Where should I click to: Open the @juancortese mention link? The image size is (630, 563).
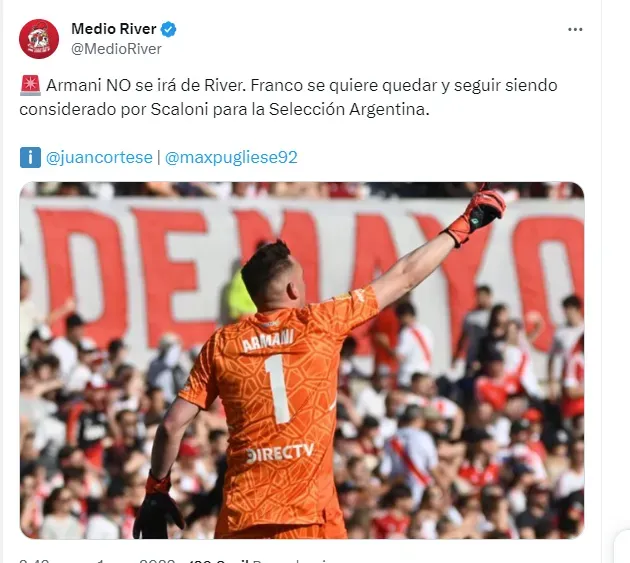[99, 157]
